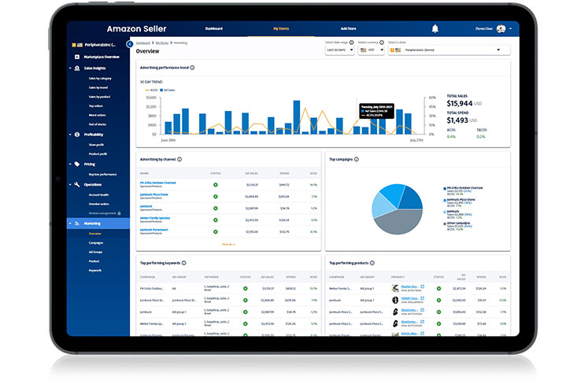Screen dimensions: 588x384
Task: Click status icon of first product row
Action: (x=438, y=288)
